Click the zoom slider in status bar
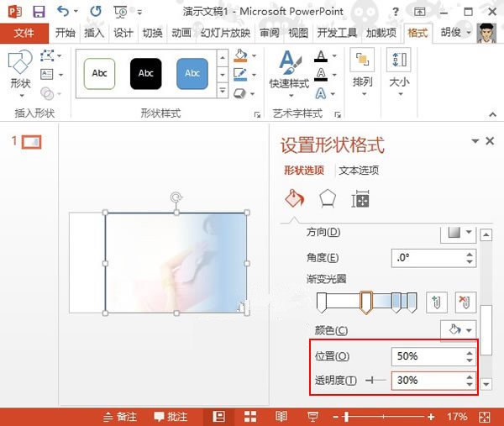Screen dimensions: 504x426 click(x=384, y=417)
